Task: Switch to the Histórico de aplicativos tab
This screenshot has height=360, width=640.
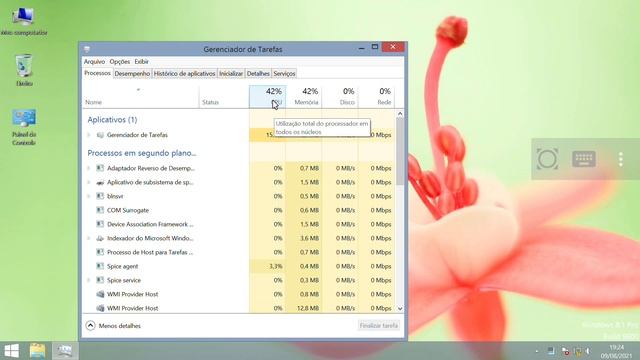Action: pyautogui.click(x=184, y=73)
